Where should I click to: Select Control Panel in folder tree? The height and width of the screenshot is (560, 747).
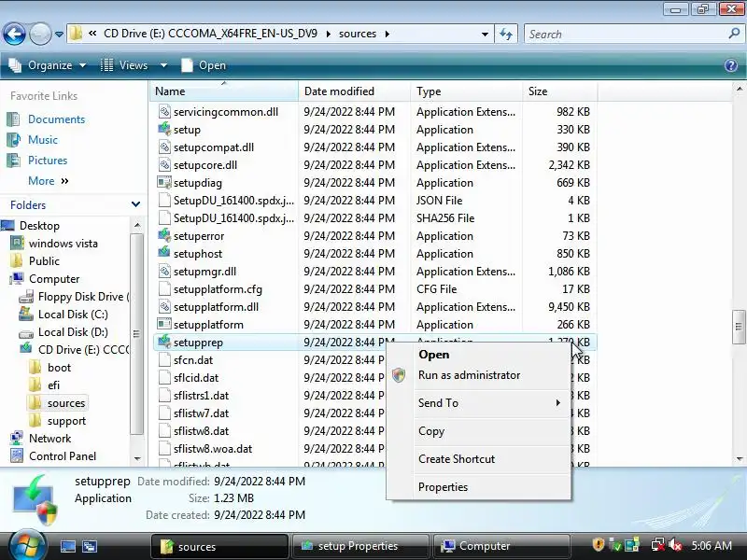coord(63,456)
